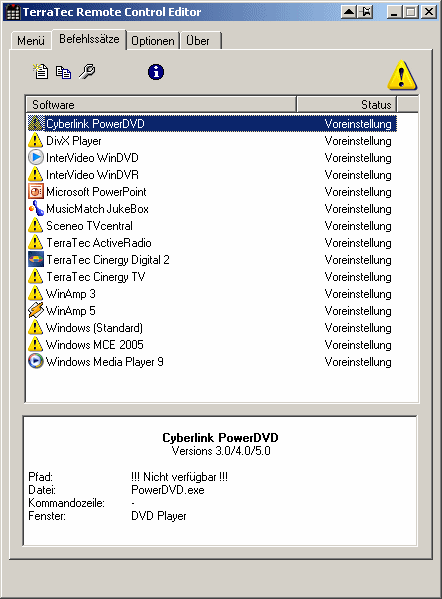Click the Windows Media Player 9 icon
This screenshot has height=599, width=442.
coord(36,361)
